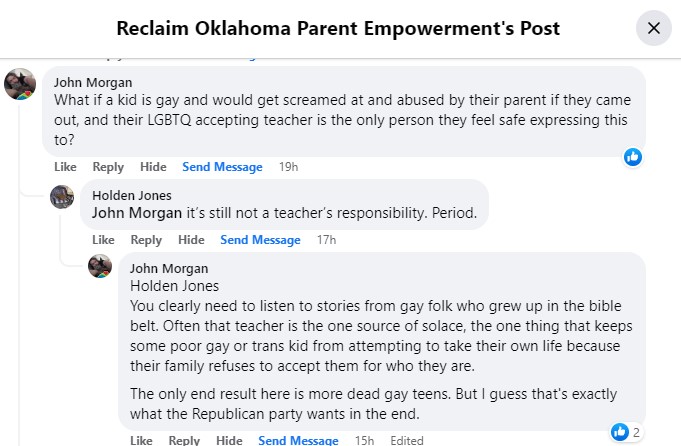Open Holden Jones's profile picture
This screenshot has width=681, height=446.
tap(62, 197)
